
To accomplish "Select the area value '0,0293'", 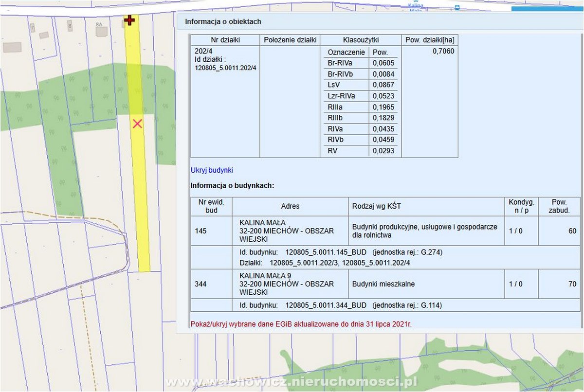I will click(383, 151).
